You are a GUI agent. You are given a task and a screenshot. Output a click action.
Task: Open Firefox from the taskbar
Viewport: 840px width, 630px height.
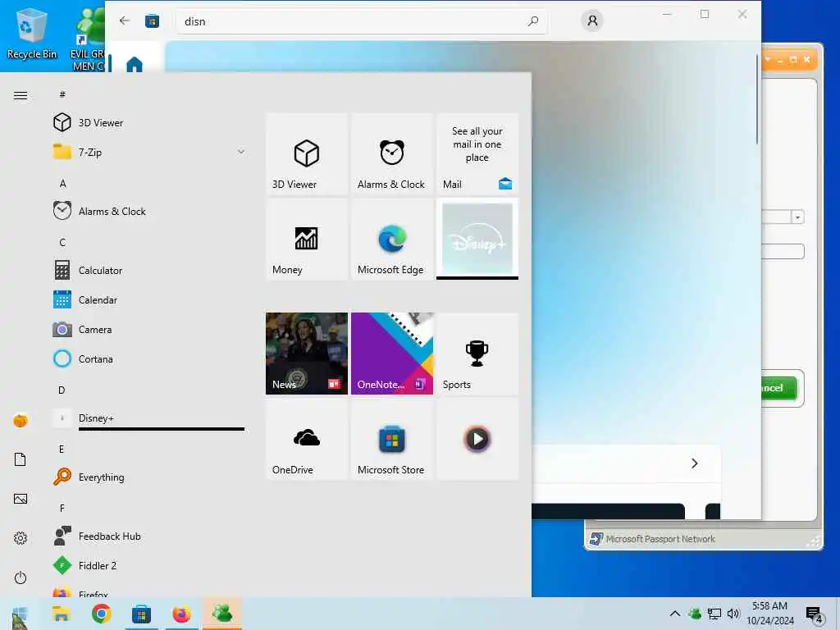(181, 614)
